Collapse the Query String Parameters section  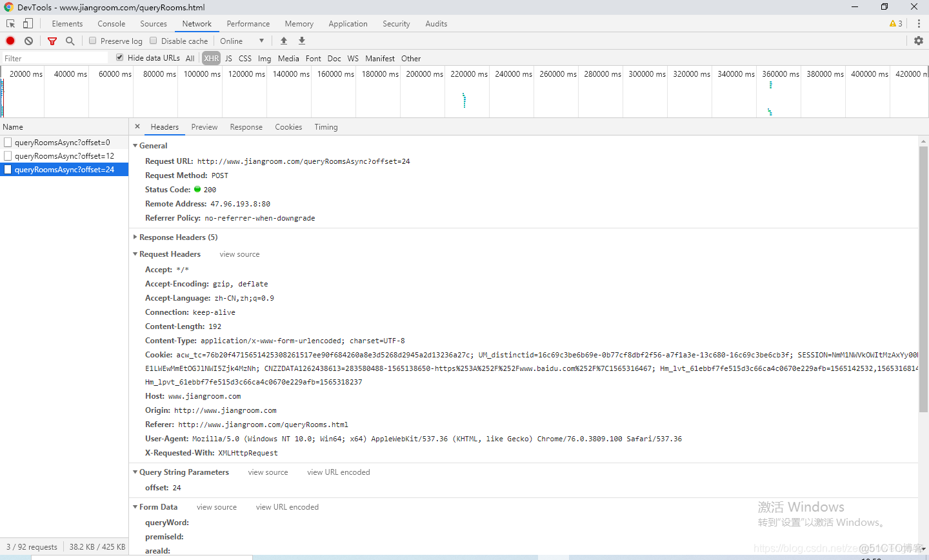135,472
